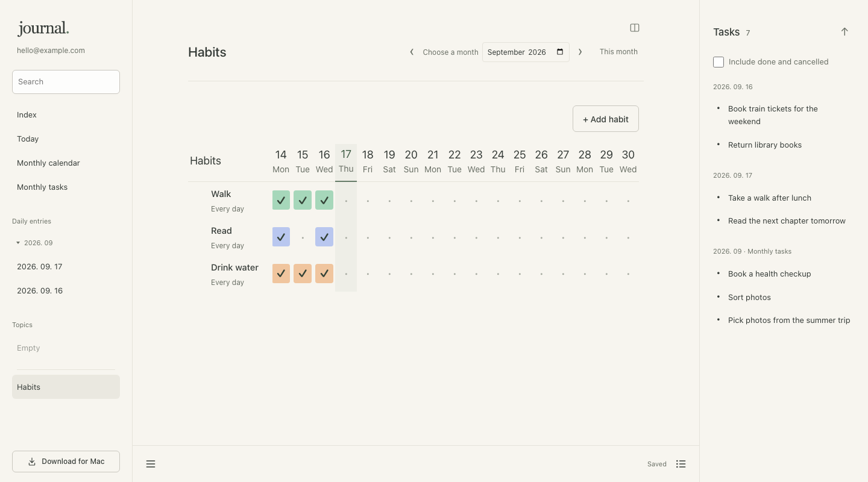
Task: Uncheck Walk habit for Monday 14
Action: (281, 201)
